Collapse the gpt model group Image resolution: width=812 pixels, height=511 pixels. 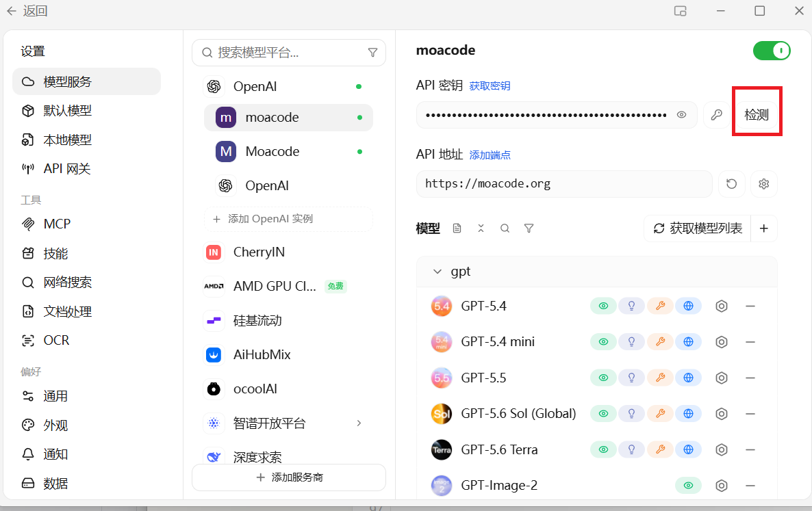point(437,272)
